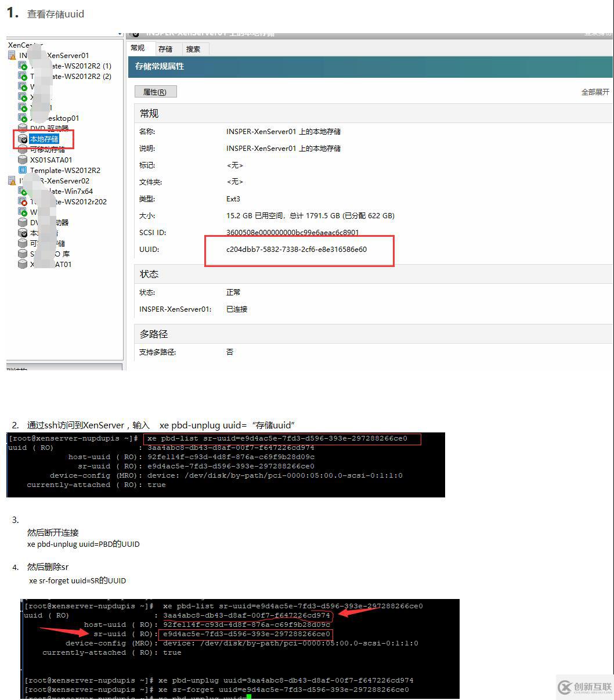Click the 文件夹 value <无>

(x=235, y=182)
